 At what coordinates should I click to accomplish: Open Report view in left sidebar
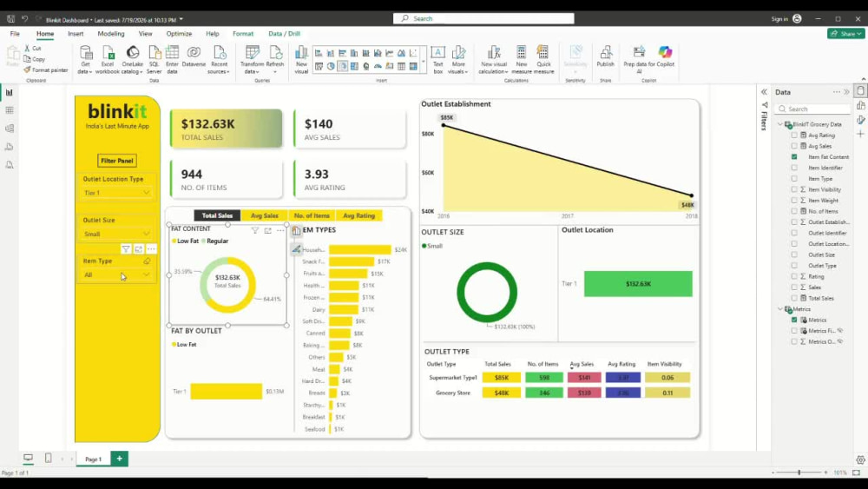10,92
